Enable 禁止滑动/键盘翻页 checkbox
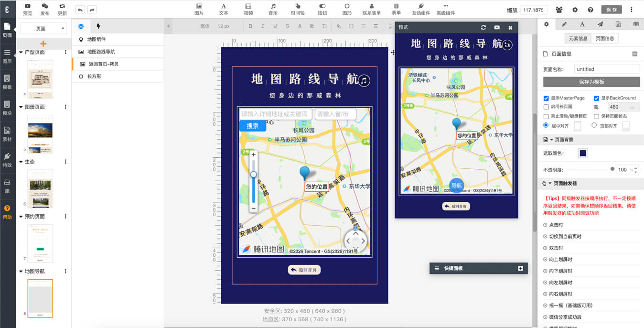This screenshot has width=644, height=328. tap(546, 116)
